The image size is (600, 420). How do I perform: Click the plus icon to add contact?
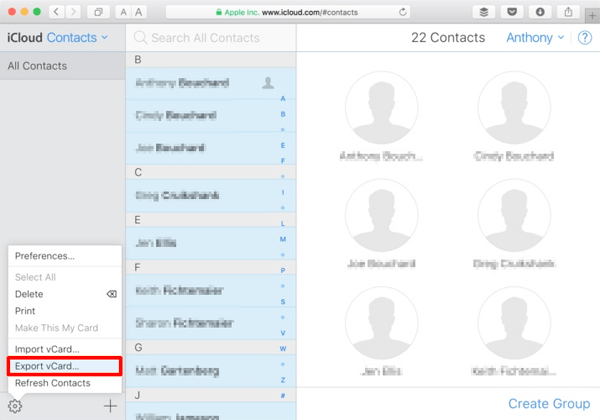click(x=109, y=406)
